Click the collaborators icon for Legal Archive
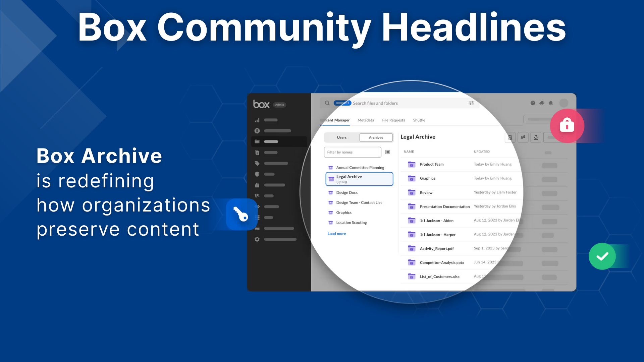The image size is (644, 362). click(x=523, y=137)
